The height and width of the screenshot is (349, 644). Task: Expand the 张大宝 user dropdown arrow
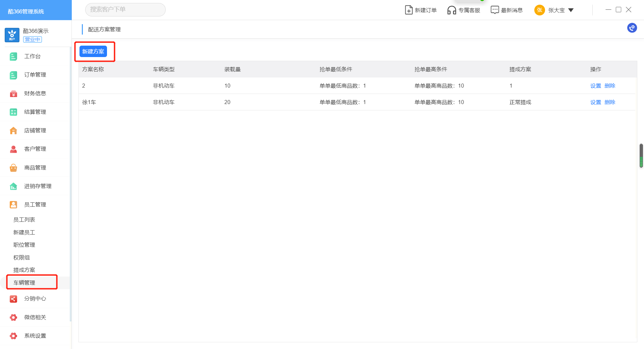tap(571, 10)
